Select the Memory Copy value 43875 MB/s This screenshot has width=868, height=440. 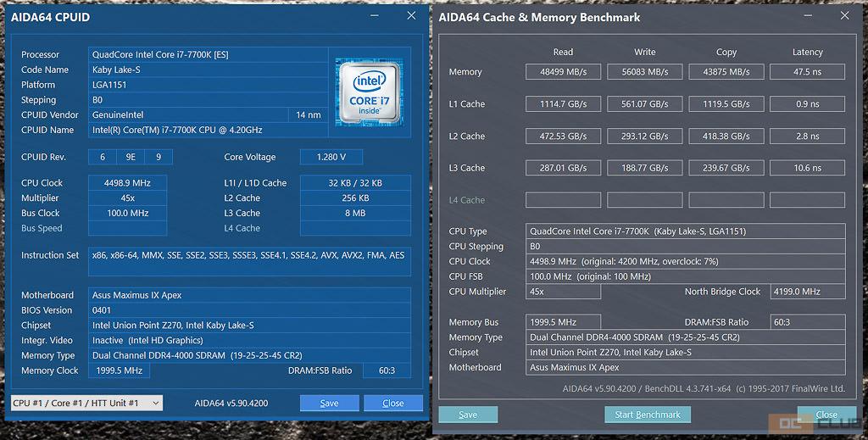point(726,72)
